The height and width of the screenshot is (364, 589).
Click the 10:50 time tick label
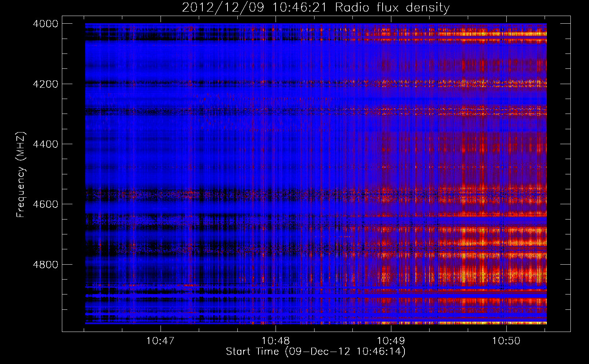506,341
